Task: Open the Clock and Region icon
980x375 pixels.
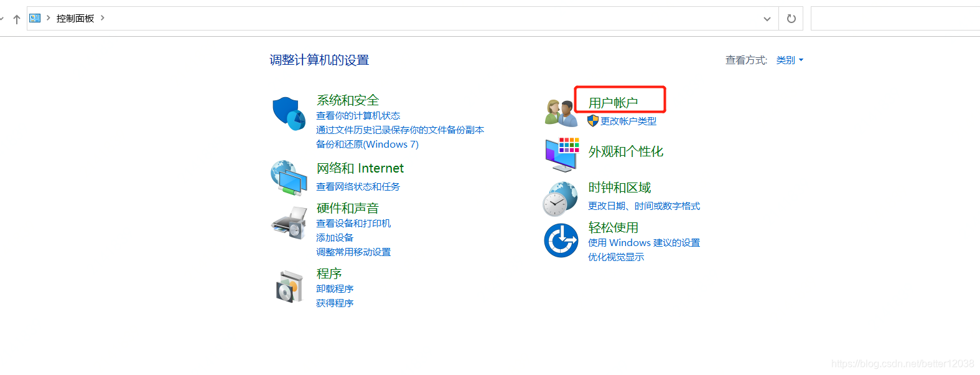Action: point(561,199)
